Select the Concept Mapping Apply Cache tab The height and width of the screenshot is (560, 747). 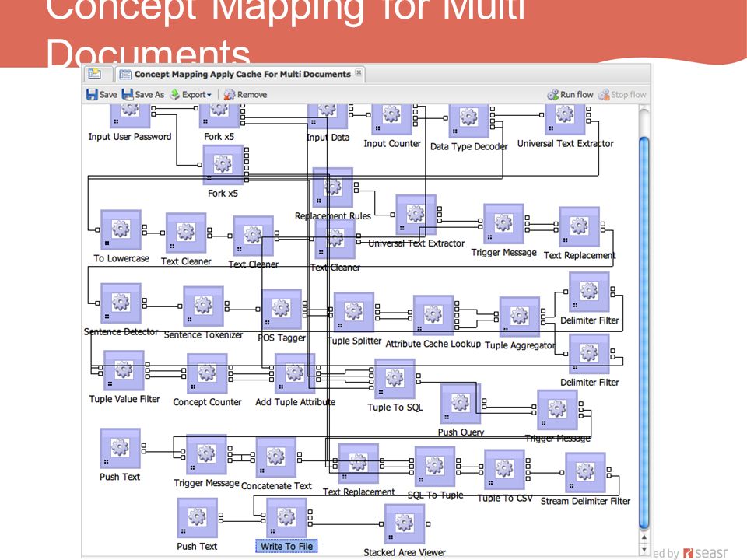click(x=242, y=74)
